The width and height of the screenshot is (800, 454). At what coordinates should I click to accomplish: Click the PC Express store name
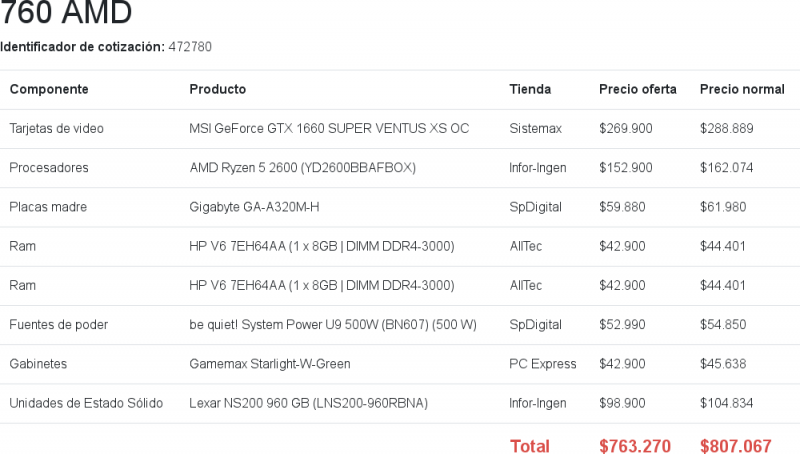click(x=543, y=364)
